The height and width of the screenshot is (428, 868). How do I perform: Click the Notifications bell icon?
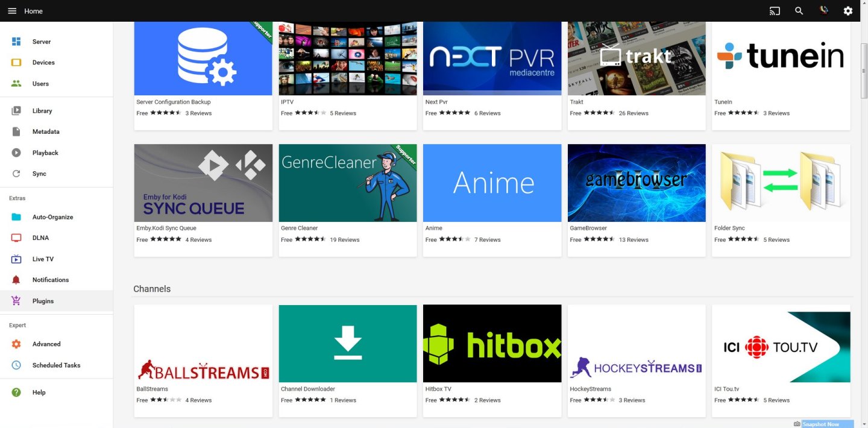[x=16, y=280]
